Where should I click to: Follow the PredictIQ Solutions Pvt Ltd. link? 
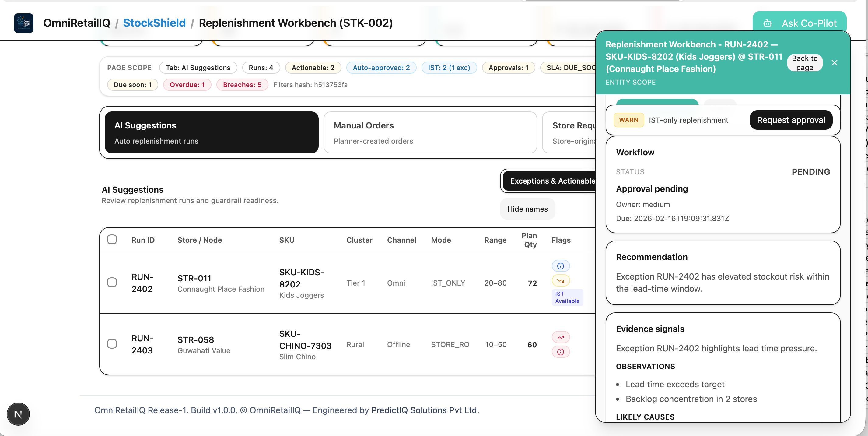pos(425,410)
